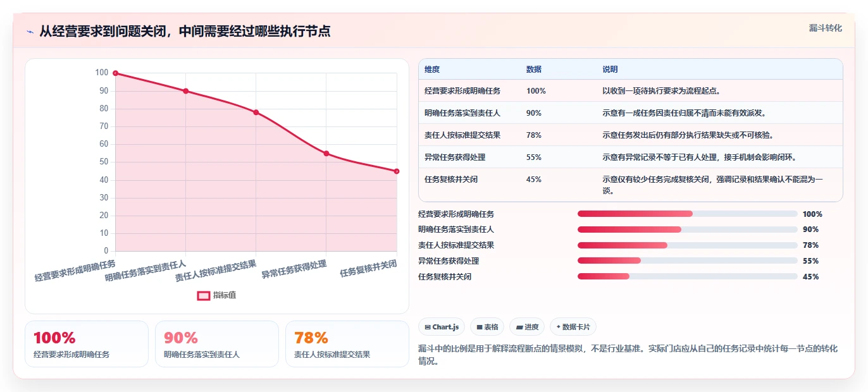Click the progress bar for 经营要求形成明确任务
Viewport: 868px width, 392px height.
tap(688, 214)
